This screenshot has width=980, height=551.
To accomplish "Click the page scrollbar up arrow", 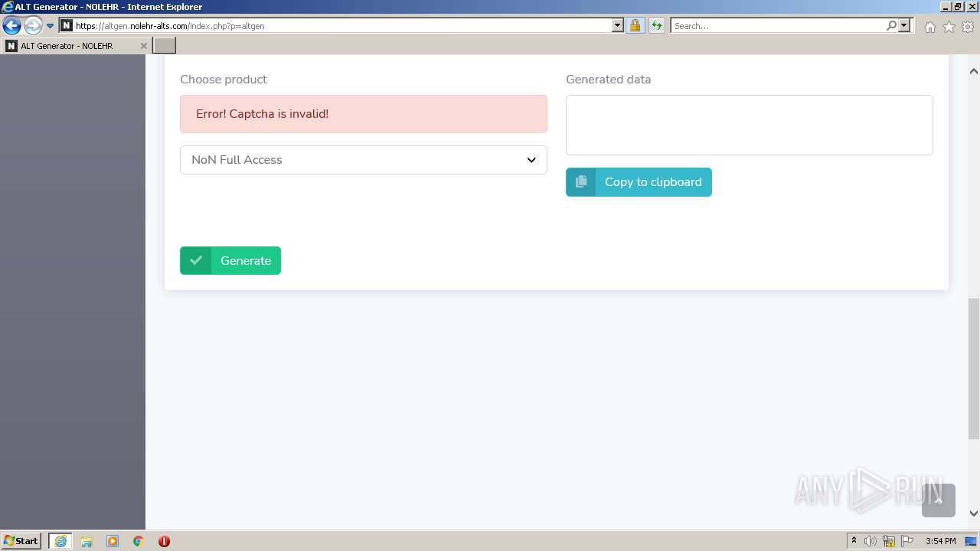I will [x=974, y=71].
